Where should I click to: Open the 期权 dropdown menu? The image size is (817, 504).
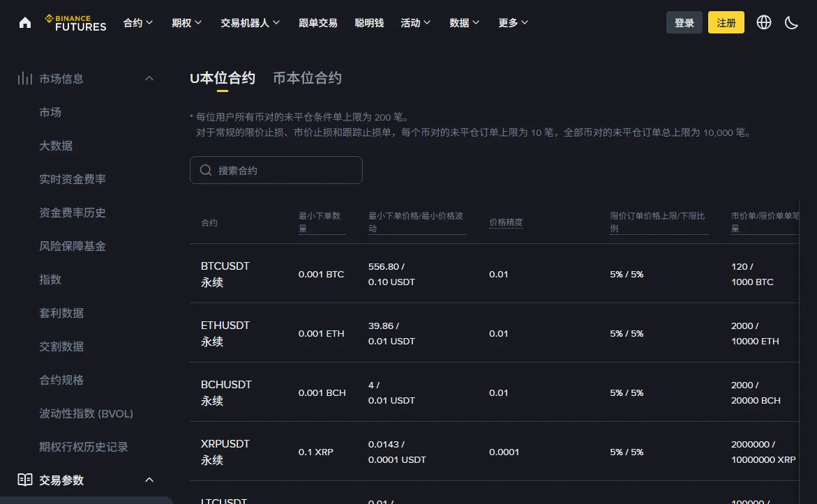[186, 22]
